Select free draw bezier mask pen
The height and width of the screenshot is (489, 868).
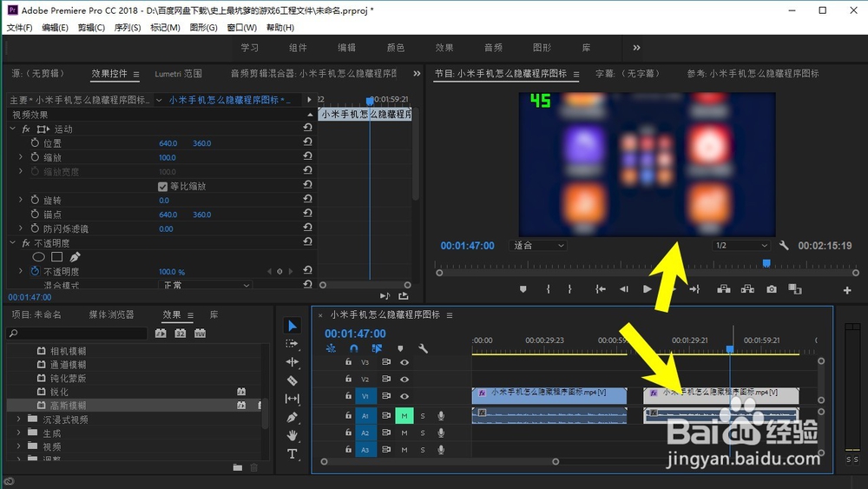75,257
